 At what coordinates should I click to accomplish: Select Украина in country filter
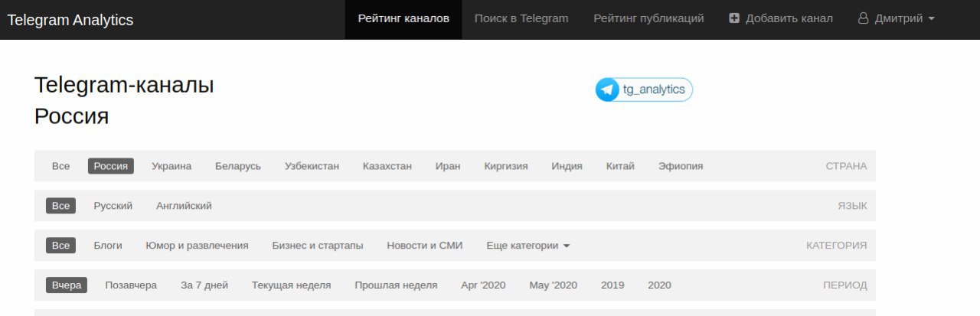point(171,166)
